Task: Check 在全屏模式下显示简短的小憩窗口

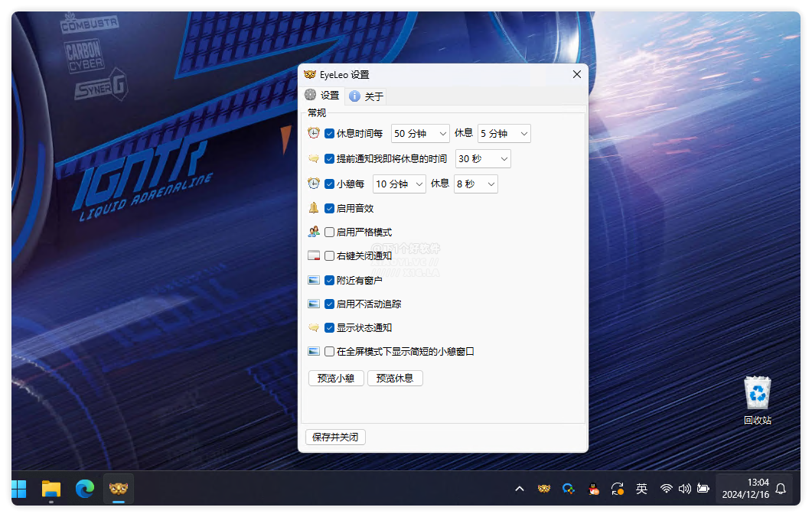Action: [329, 352]
